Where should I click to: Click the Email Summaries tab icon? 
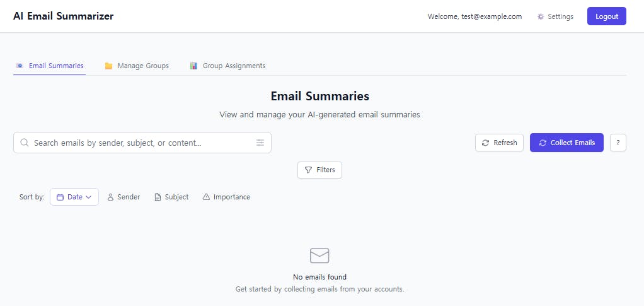point(20,66)
